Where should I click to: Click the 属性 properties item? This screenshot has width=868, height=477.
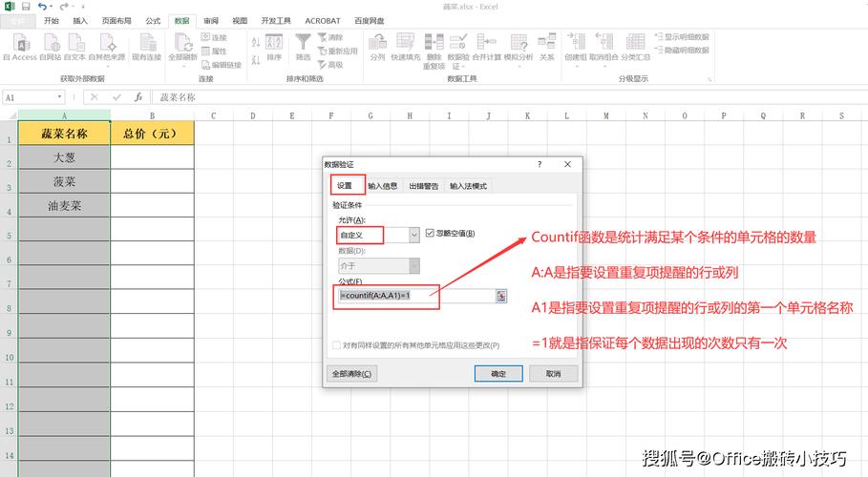[x=214, y=51]
